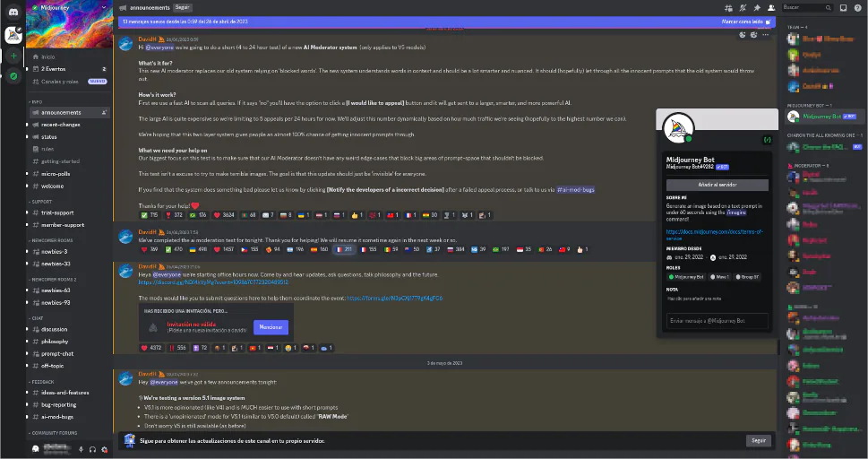This screenshot has height=459, width=868.
Task: Click Añadir al servidor on the bot profile
Action: (717, 185)
